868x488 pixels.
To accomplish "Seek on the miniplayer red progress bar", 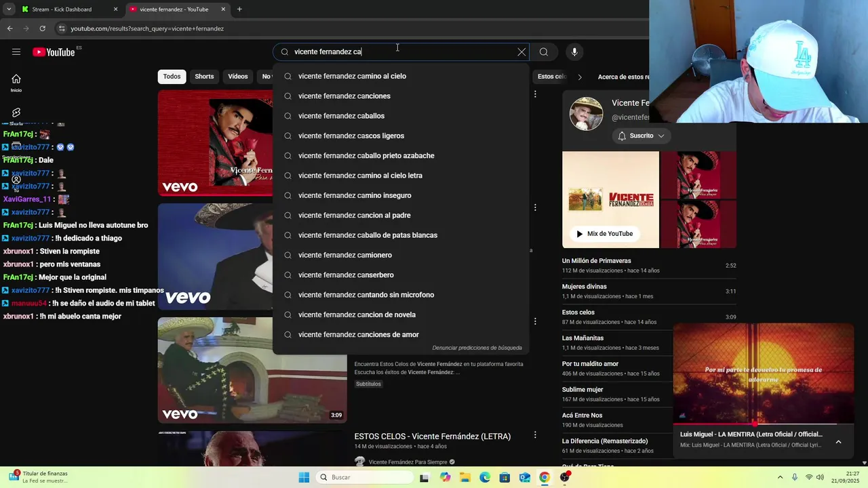I will tap(764, 424).
